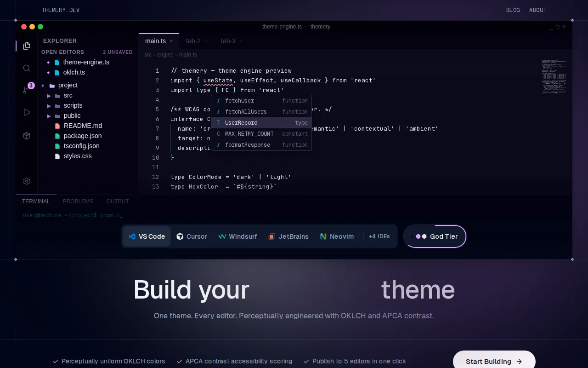Expand the src folder arrow
Image resolution: width=588 pixels, height=368 pixels.
click(49, 96)
